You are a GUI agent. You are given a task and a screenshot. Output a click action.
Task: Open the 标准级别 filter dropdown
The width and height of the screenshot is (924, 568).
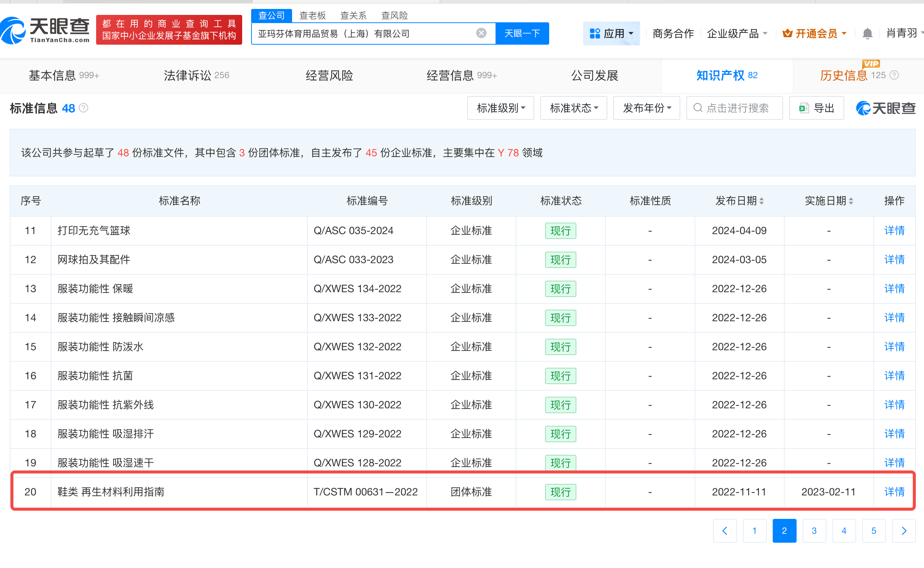tap(500, 108)
